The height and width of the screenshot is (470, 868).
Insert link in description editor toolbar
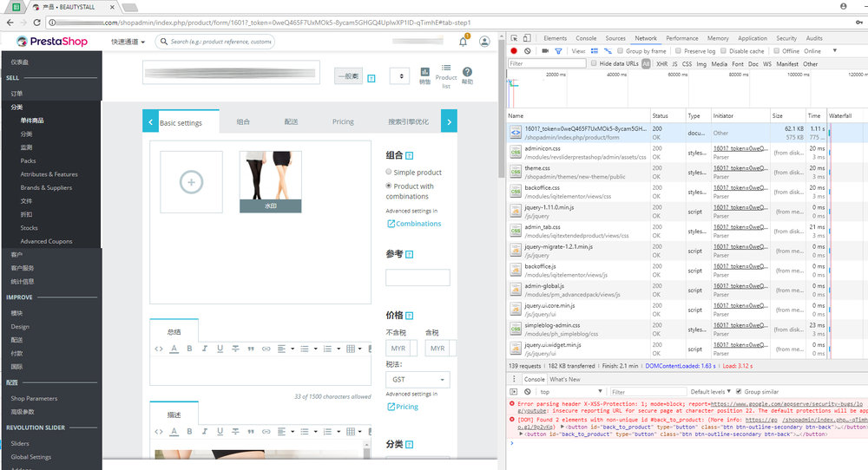click(x=266, y=431)
